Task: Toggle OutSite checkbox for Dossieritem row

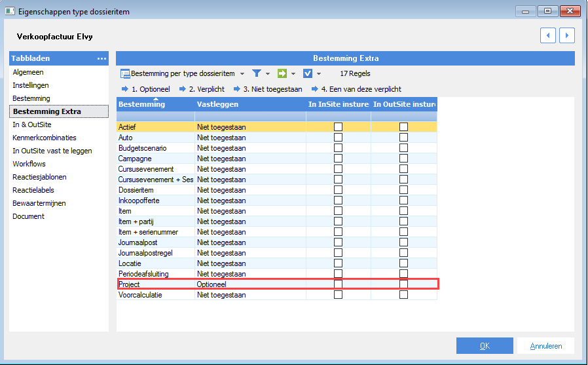Action: click(403, 190)
